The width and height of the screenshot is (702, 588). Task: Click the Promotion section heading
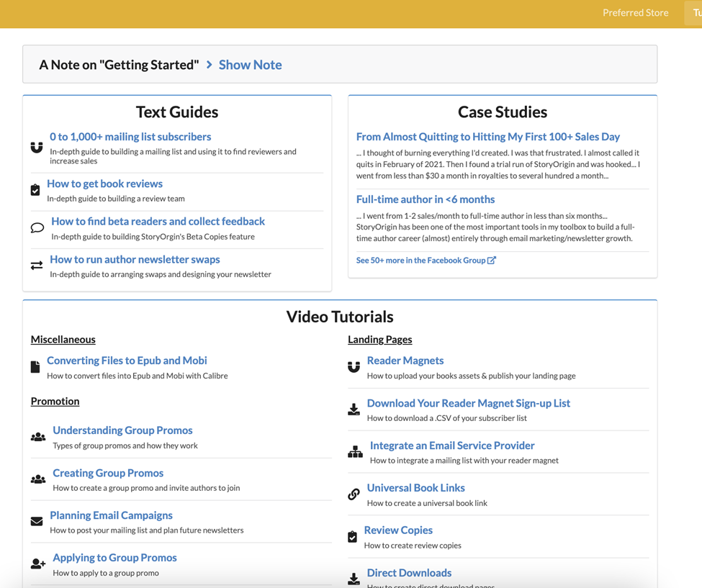coord(55,401)
